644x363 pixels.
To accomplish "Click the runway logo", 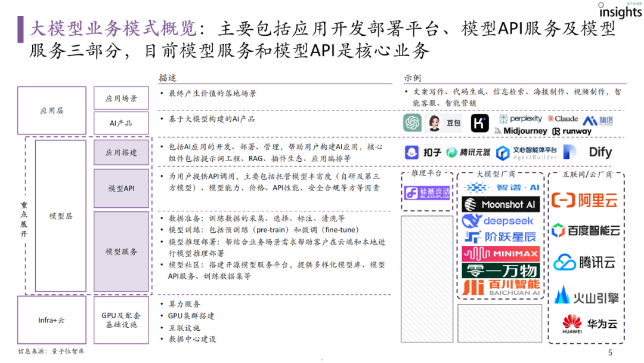I will click(572, 131).
